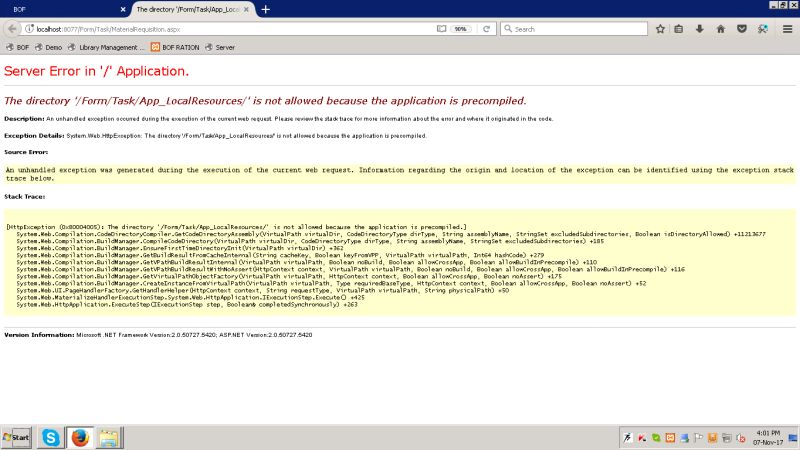The height and width of the screenshot is (450, 800).
Task: Click the [HttpException (0x80004005)] stack trace line
Action: pos(236,227)
